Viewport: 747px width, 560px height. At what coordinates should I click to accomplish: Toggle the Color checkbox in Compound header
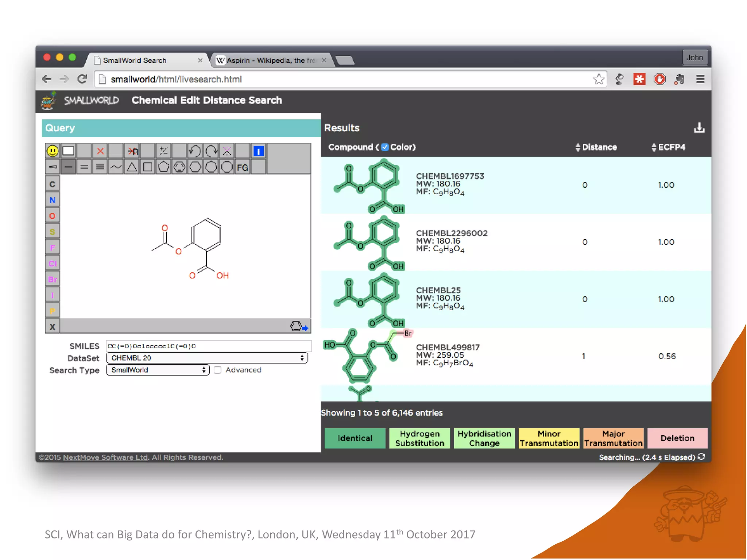385,147
